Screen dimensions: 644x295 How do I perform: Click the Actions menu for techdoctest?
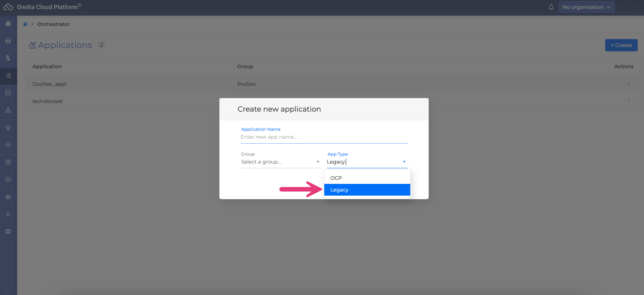(x=629, y=101)
